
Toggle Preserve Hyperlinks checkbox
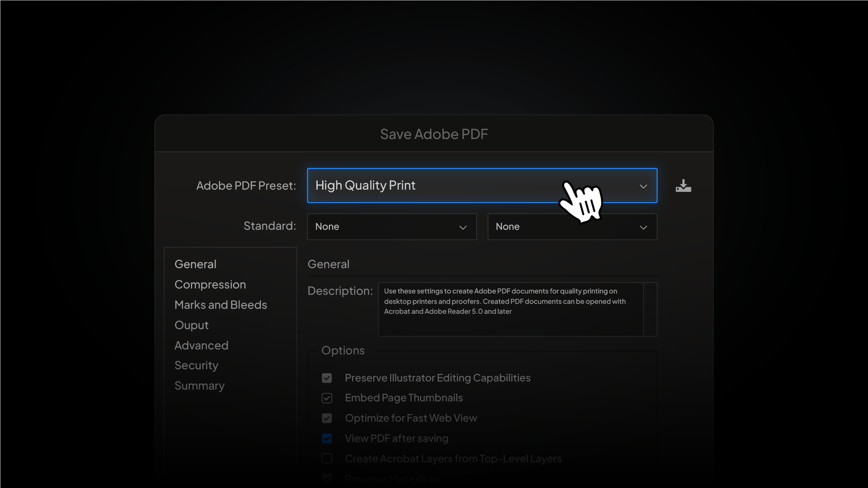(x=327, y=478)
